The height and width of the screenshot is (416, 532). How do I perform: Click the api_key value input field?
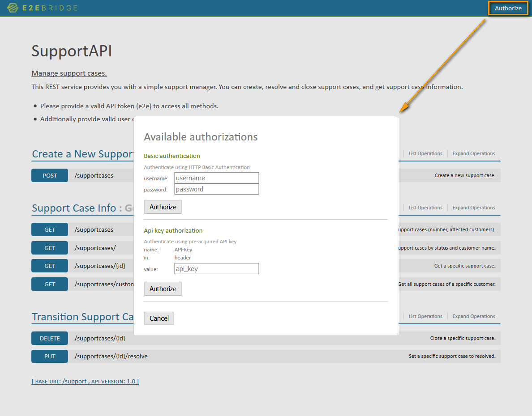pos(216,268)
